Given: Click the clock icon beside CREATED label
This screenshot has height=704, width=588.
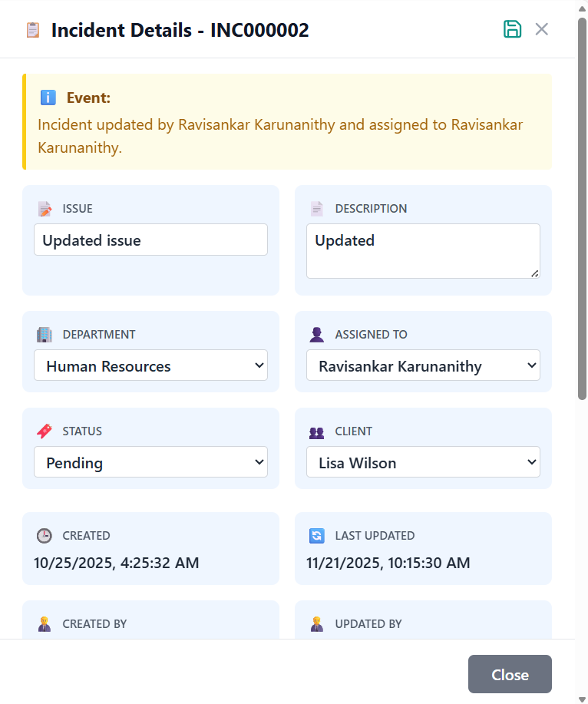Looking at the screenshot, I should click(x=45, y=536).
